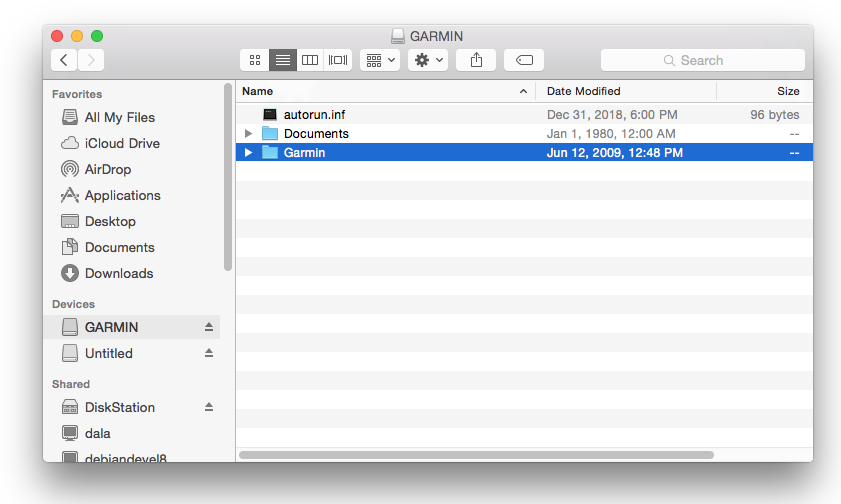Screen dimensions: 841x504
Task: Switch to Cover Flow view
Action: (338, 60)
